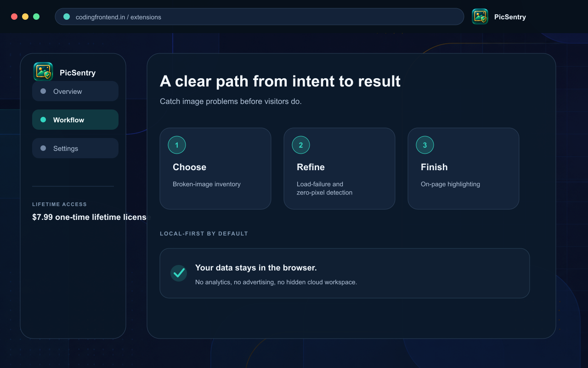Click the $7.99 one-time lifetime license text

(91, 217)
